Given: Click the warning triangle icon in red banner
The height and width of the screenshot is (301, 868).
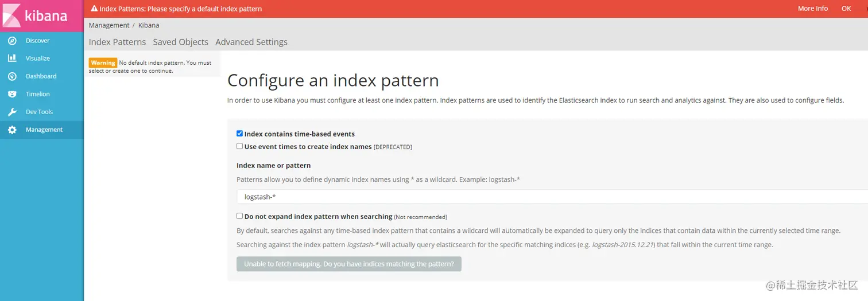Looking at the screenshot, I should (x=94, y=9).
